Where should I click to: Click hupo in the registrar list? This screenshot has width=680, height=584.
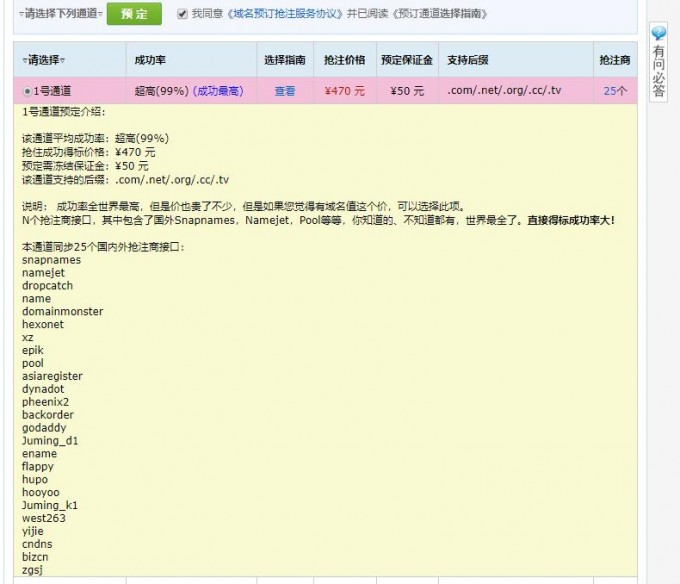tap(35, 480)
